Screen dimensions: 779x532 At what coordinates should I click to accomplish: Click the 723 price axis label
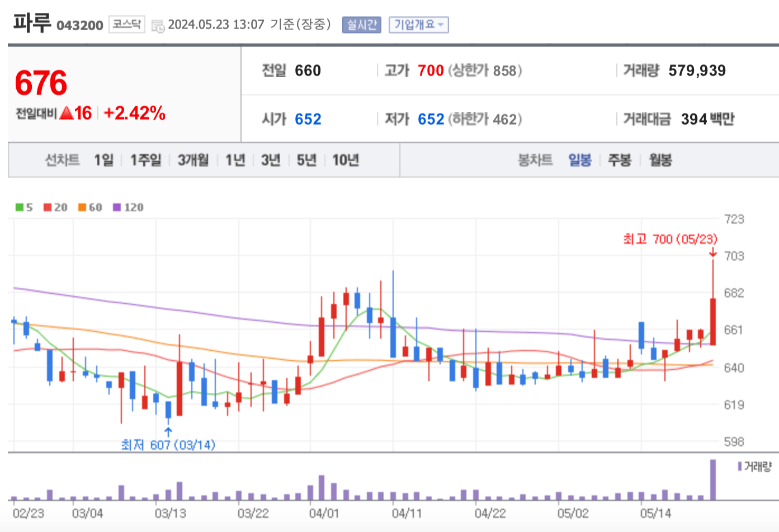[734, 219]
